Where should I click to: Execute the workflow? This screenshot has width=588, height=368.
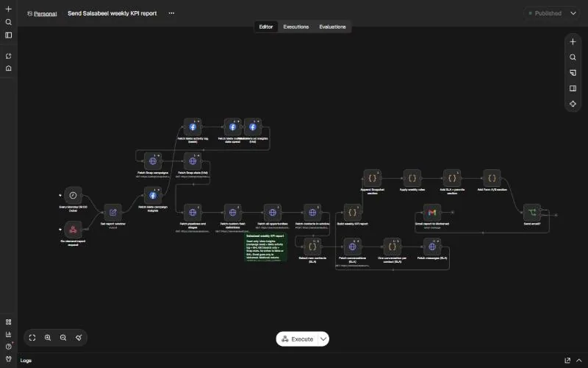(297, 339)
